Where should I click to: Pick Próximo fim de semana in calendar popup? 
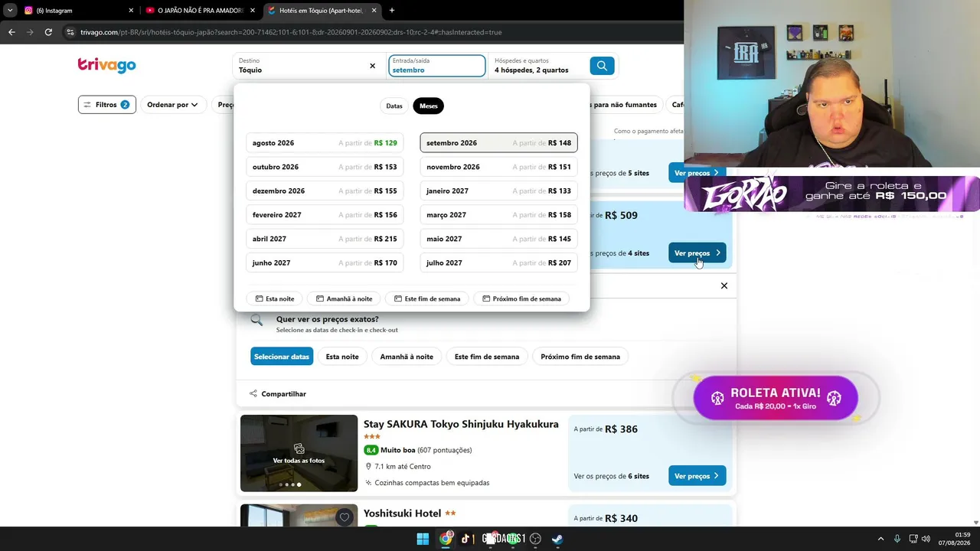click(x=521, y=298)
